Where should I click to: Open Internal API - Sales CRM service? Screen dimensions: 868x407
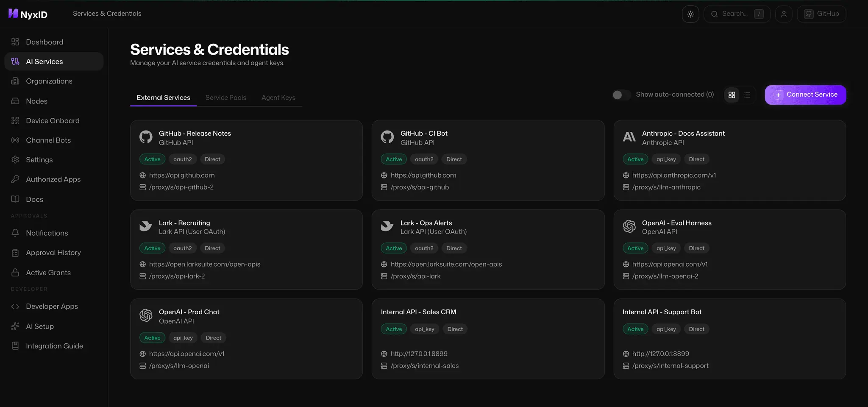[x=488, y=339]
